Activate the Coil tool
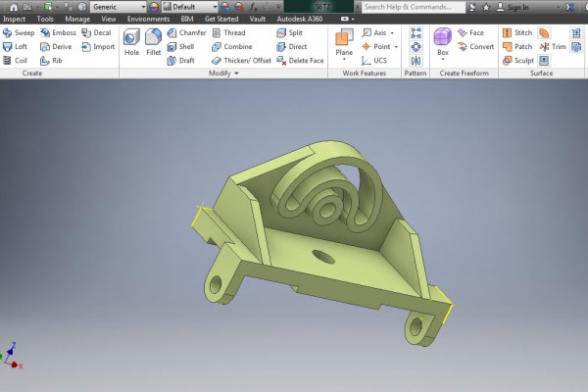This screenshot has width=588, height=392. pyautogui.click(x=16, y=60)
